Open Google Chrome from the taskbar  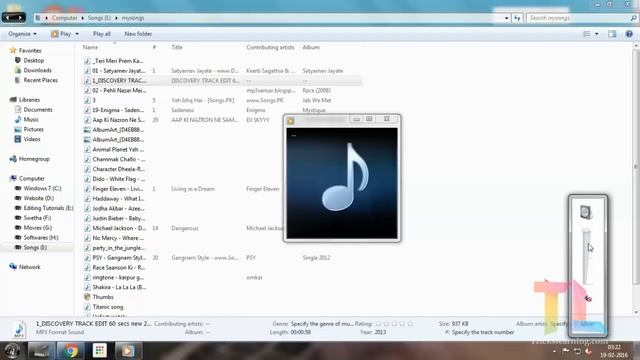(71, 351)
